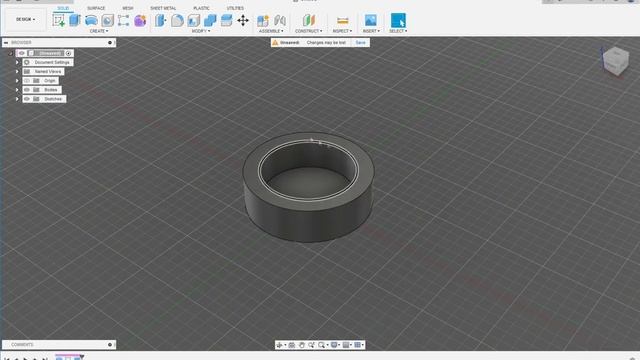Open the Insert dropdown menu
Screen dimensions: 640x360
[371, 31]
